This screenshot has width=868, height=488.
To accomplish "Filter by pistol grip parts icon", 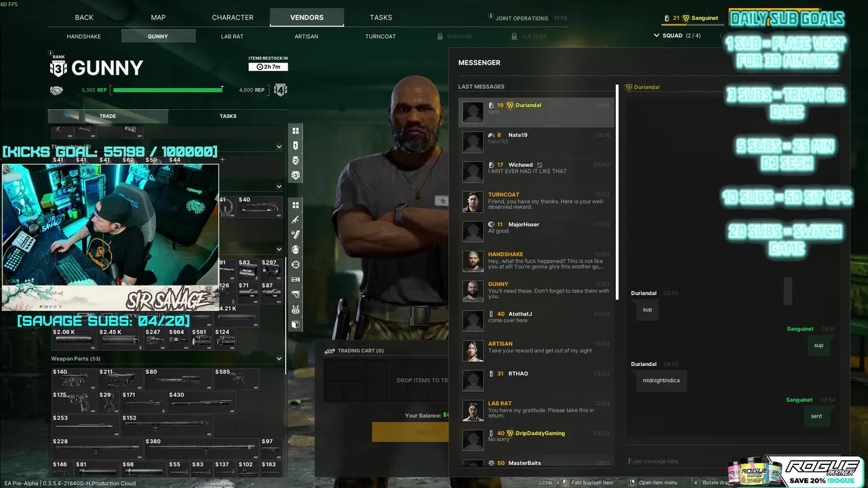I will (x=296, y=294).
